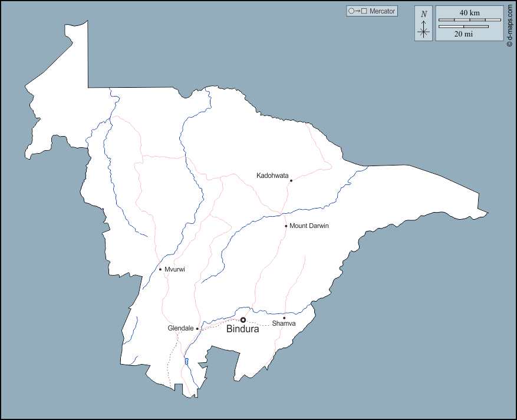Select the Mount Darwin label
This screenshot has height=420, width=517.
coord(309,226)
